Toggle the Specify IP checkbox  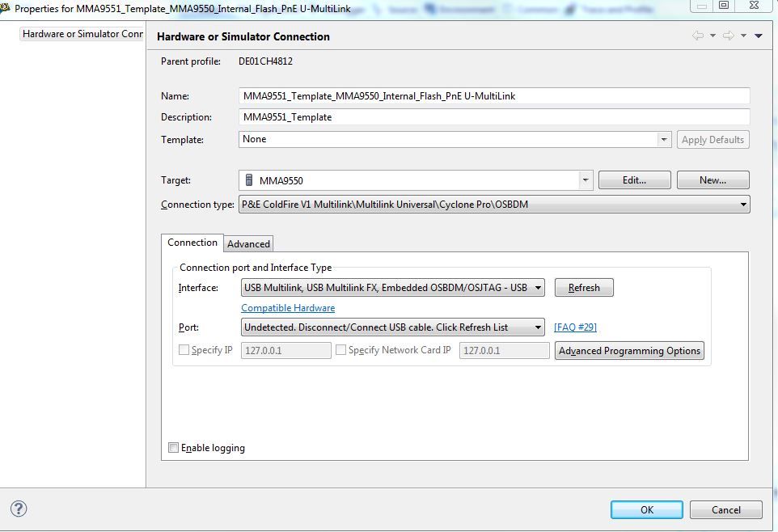click(x=184, y=350)
